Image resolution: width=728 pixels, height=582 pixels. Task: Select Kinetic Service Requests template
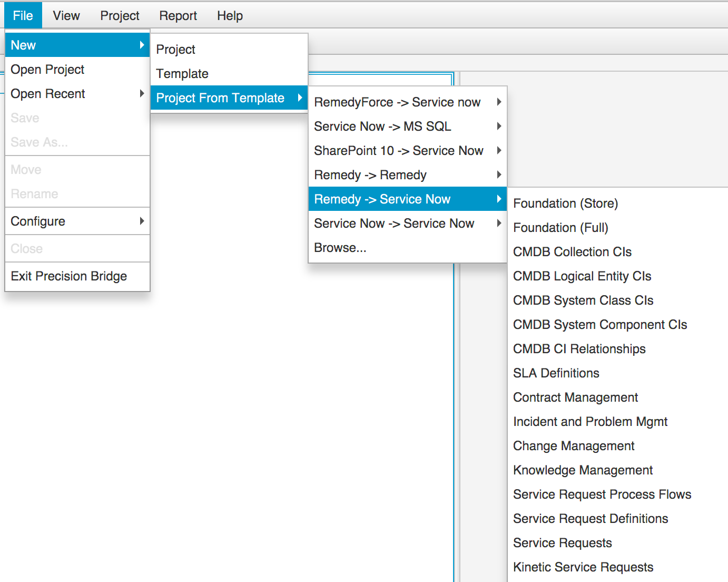tap(618, 567)
